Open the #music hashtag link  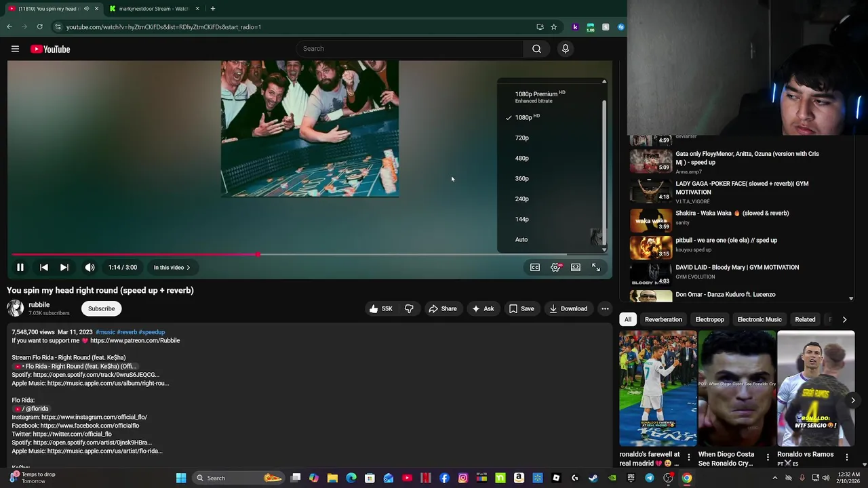105,332
